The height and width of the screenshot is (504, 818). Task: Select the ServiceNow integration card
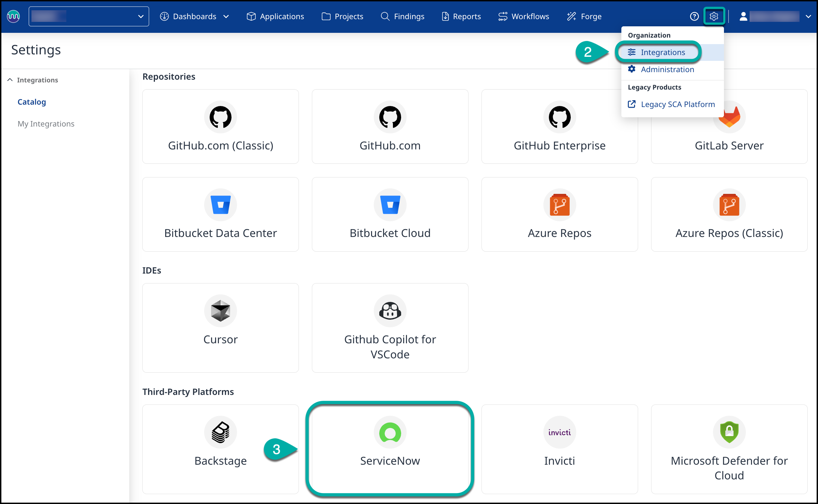click(x=390, y=449)
